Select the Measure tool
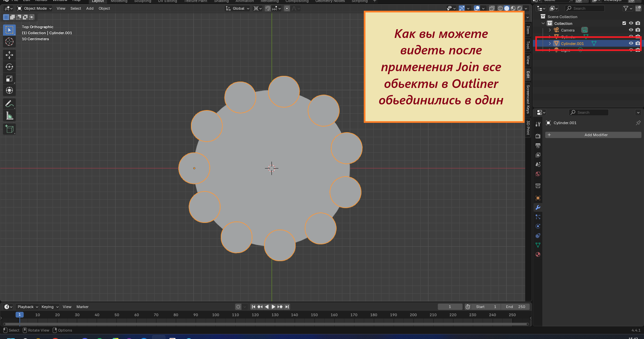This screenshot has height=339, width=644. [x=9, y=116]
